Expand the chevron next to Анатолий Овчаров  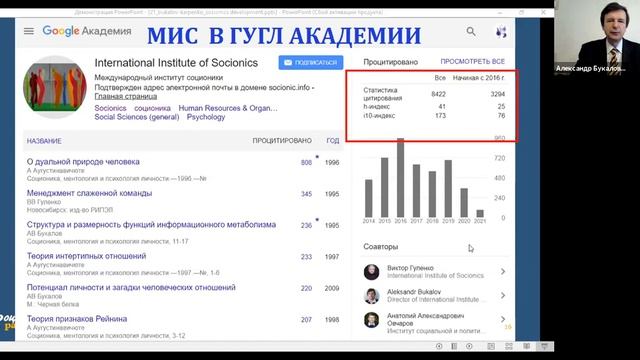click(x=503, y=319)
